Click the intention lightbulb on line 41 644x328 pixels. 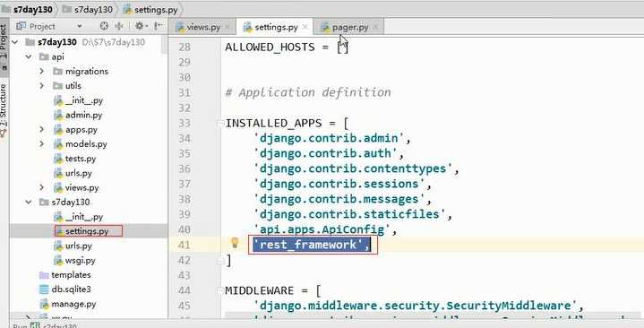point(235,243)
